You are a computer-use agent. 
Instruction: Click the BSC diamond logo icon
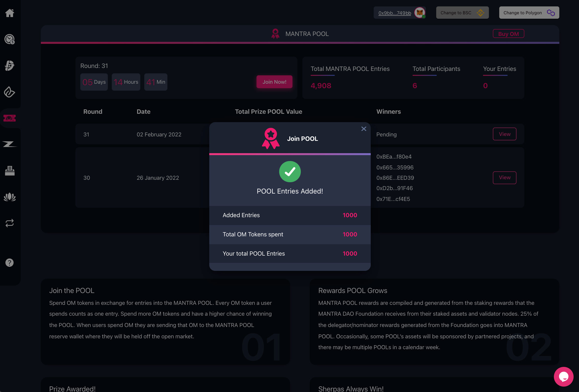pyautogui.click(x=480, y=13)
